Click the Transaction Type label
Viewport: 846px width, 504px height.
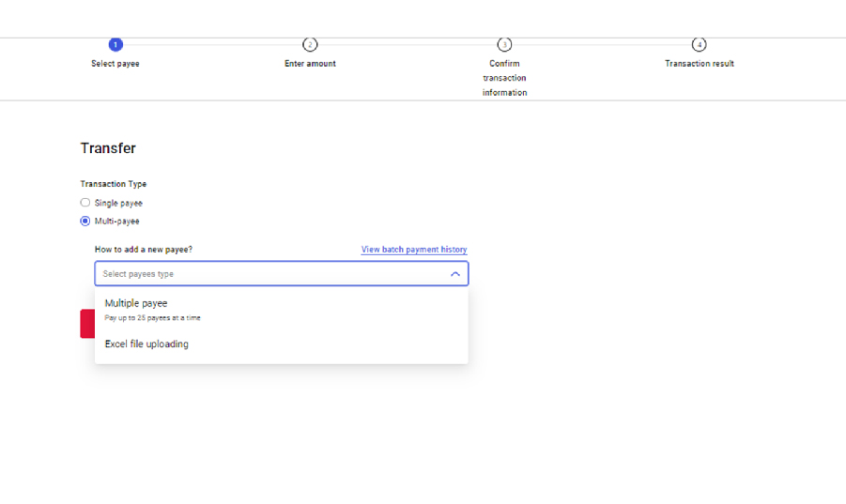click(114, 184)
